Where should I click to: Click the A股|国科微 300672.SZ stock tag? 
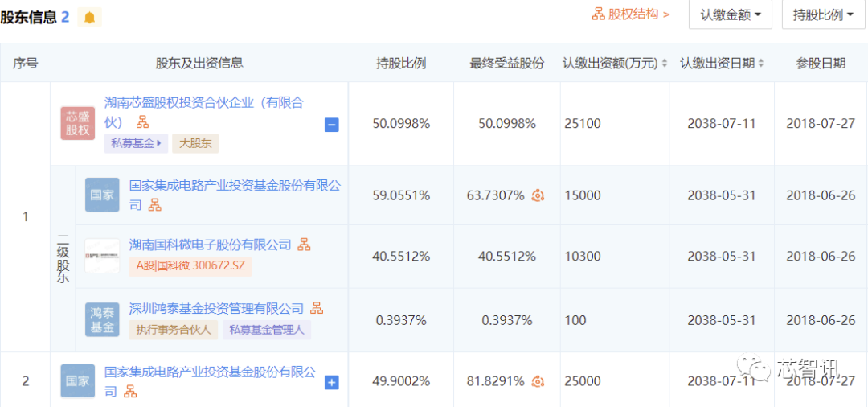click(190, 265)
